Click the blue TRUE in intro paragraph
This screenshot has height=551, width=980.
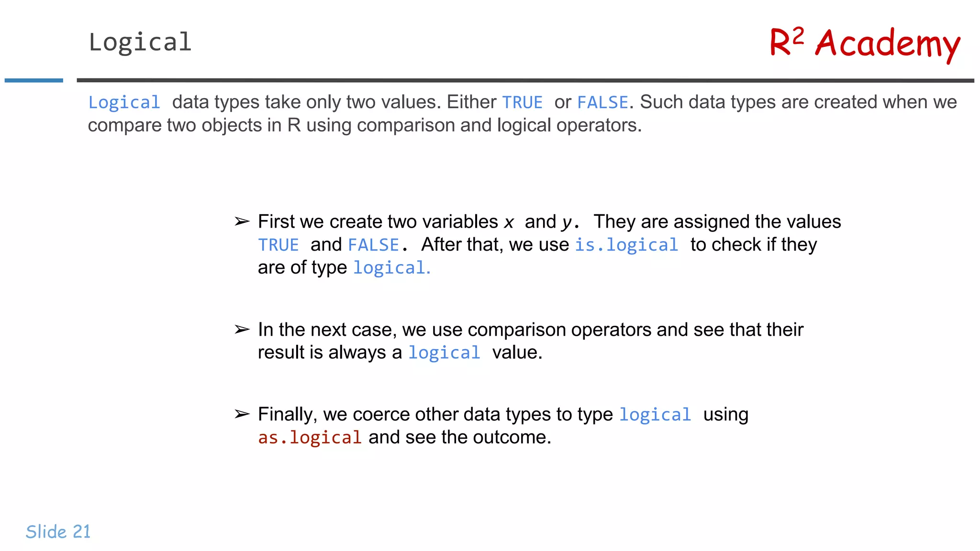(522, 102)
